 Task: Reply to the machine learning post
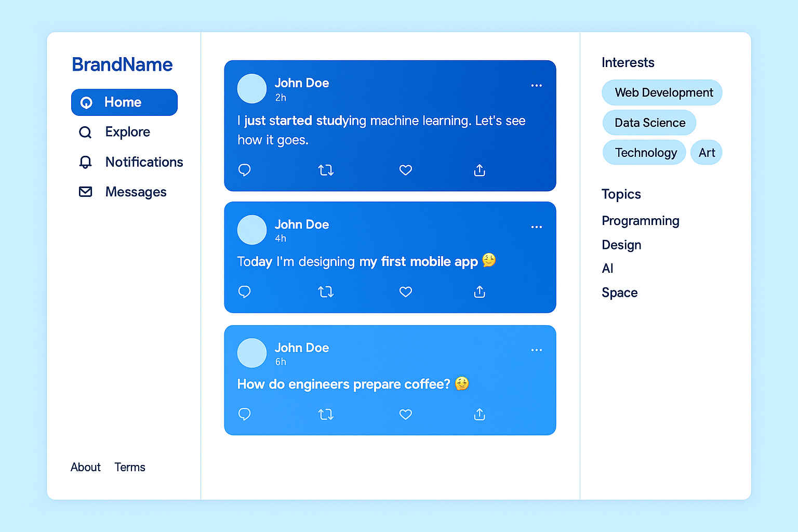click(x=244, y=170)
